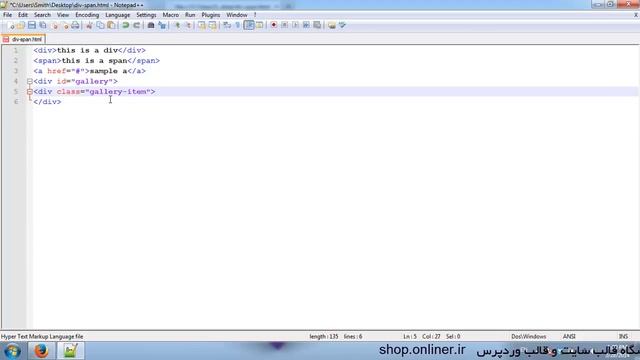The image size is (640, 360).
Task: Click the "length : 135" status entry
Action: coord(324,337)
